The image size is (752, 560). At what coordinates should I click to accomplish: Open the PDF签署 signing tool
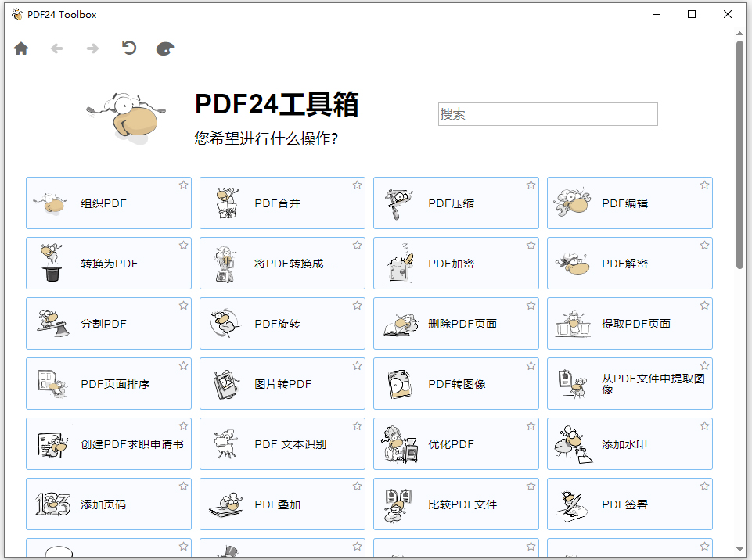click(x=629, y=504)
